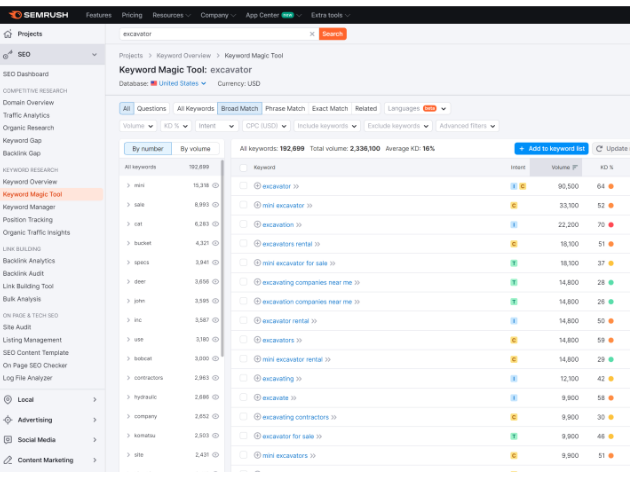630x485 pixels.
Task: Click the plus icon next to excavation keyword
Action: coord(257,225)
